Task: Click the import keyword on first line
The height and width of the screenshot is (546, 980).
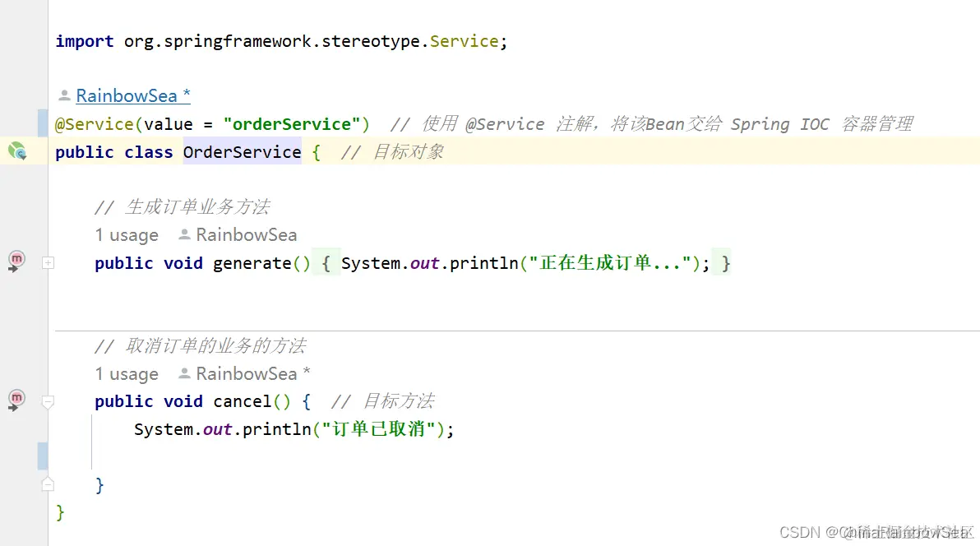Action: 85,41
